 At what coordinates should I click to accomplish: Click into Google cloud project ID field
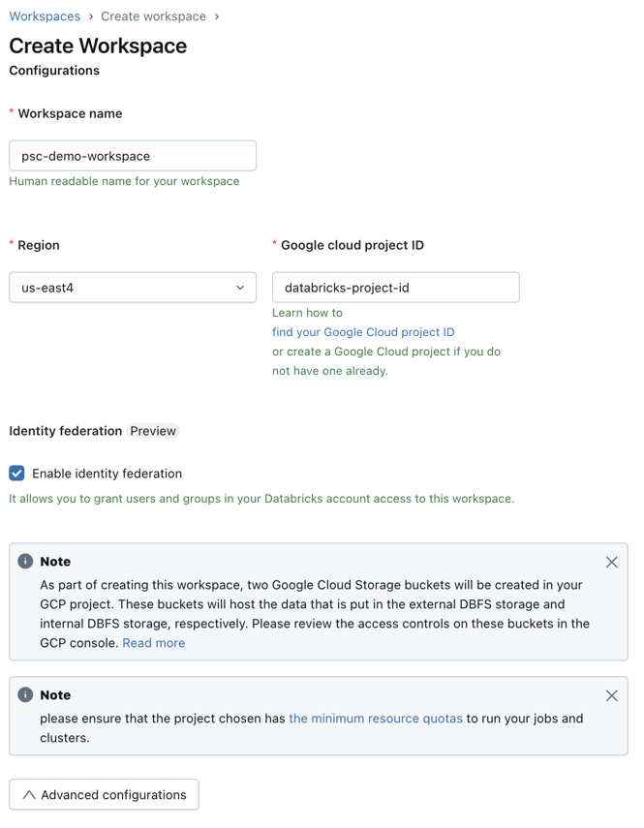point(395,288)
